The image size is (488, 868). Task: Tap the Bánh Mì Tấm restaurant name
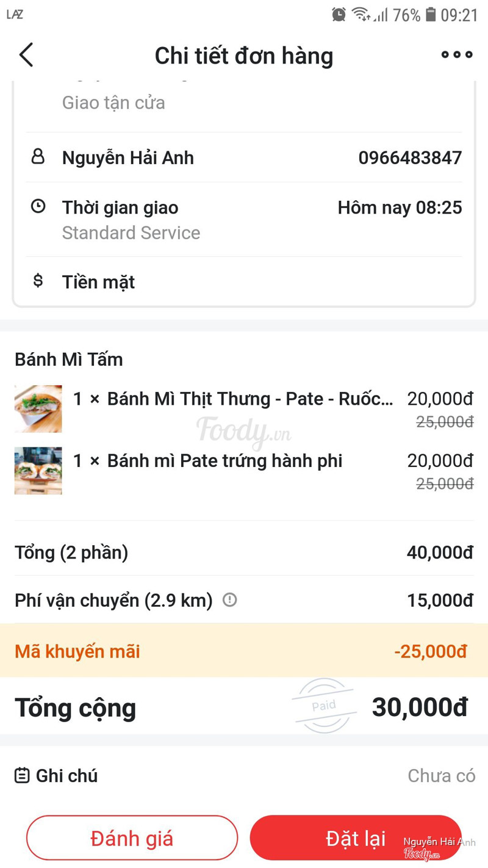pos(69,360)
